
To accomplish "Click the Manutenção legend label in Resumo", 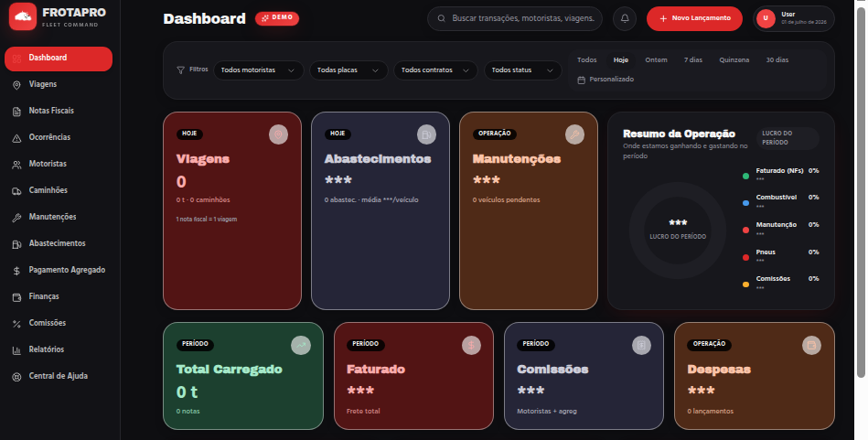I will pos(777,225).
